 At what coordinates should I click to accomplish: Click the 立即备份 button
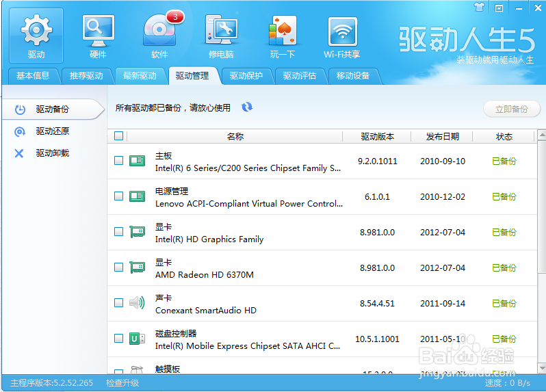point(512,109)
